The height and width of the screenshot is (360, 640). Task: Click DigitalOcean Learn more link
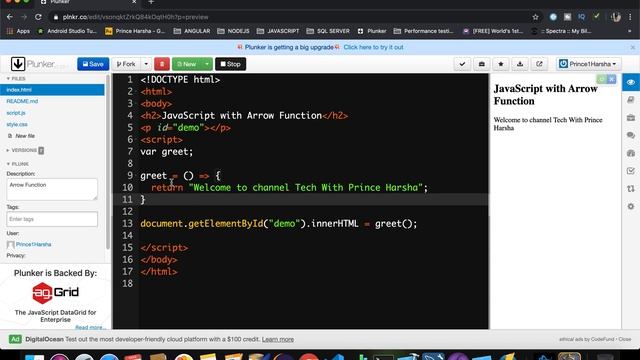click(x=278, y=339)
